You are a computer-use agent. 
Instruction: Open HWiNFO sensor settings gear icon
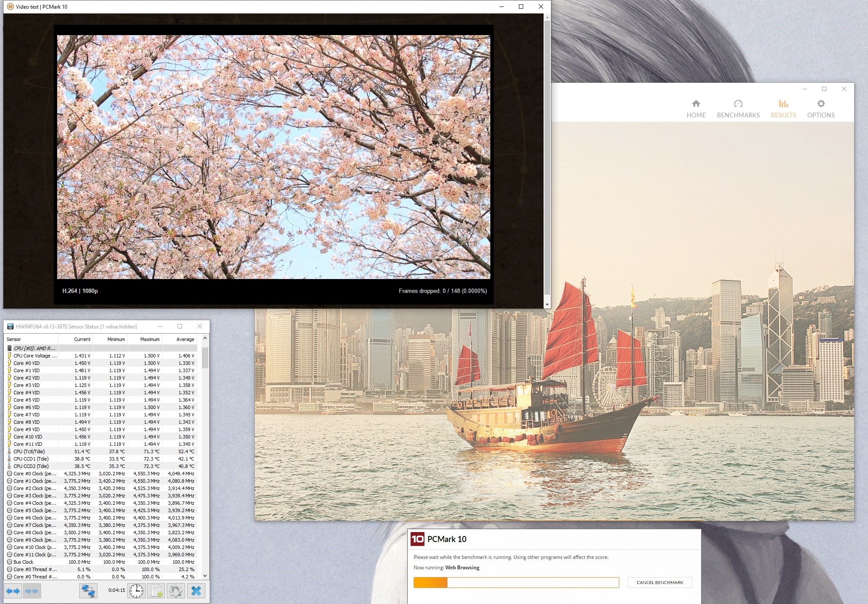176,591
